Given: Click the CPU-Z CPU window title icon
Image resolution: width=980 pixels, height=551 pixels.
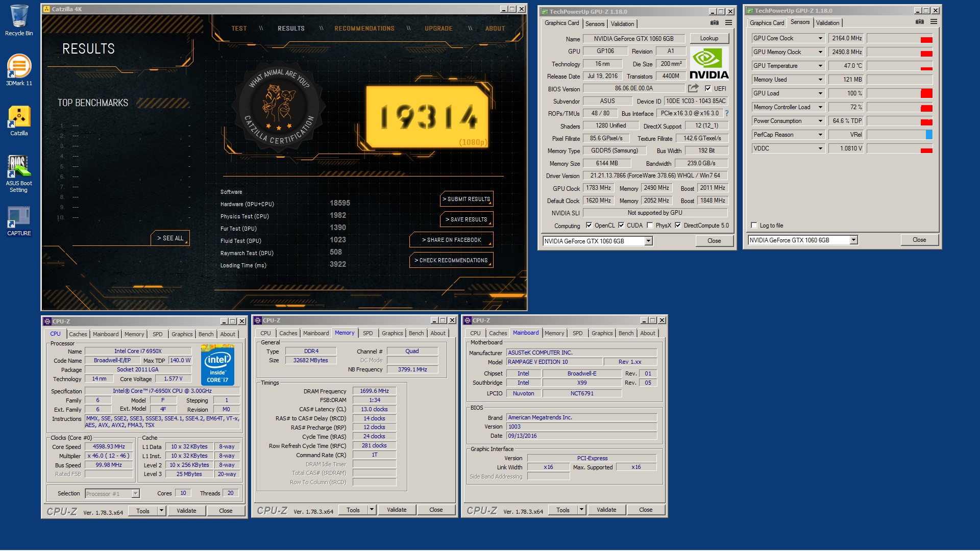Looking at the screenshot, I should coord(47,321).
